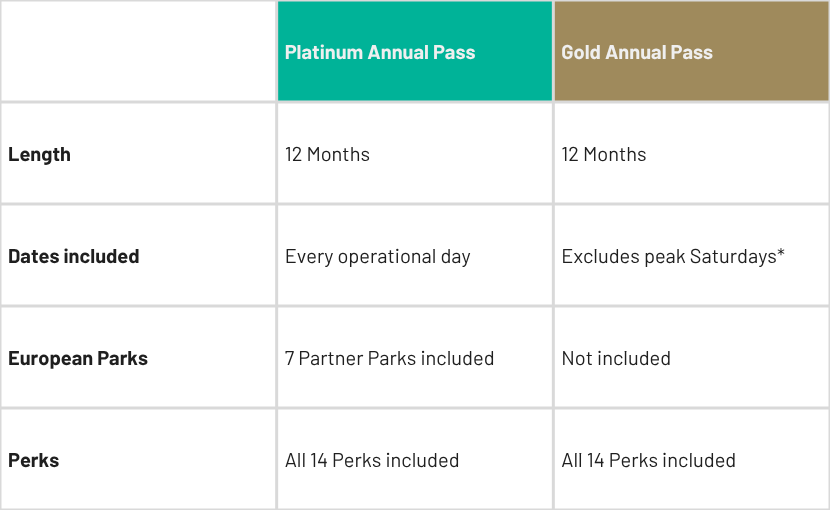The image size is (830, 510).
Task: Select the Perks row label
Action: tap(33, 460)
